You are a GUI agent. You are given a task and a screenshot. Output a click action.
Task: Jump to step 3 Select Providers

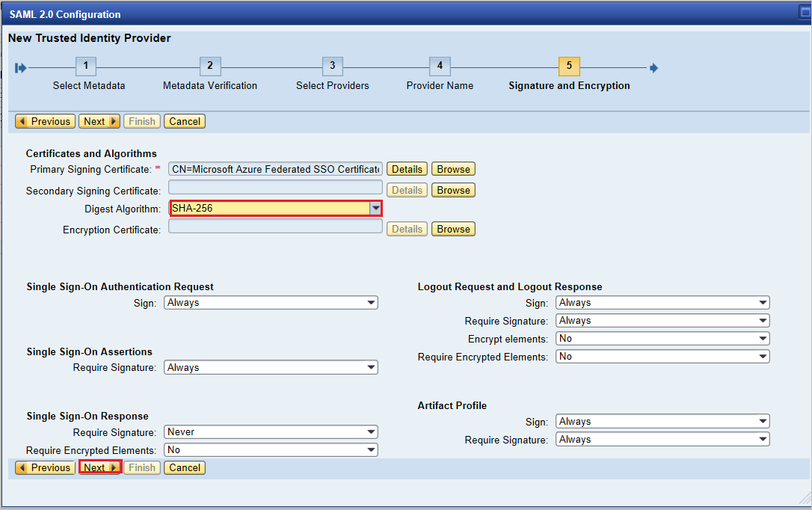tap(333, 67)
